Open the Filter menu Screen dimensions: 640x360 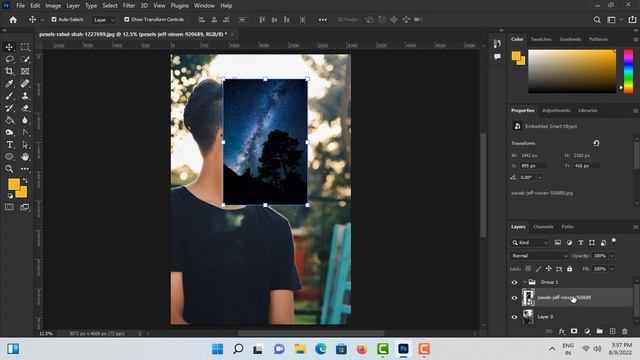129,6
